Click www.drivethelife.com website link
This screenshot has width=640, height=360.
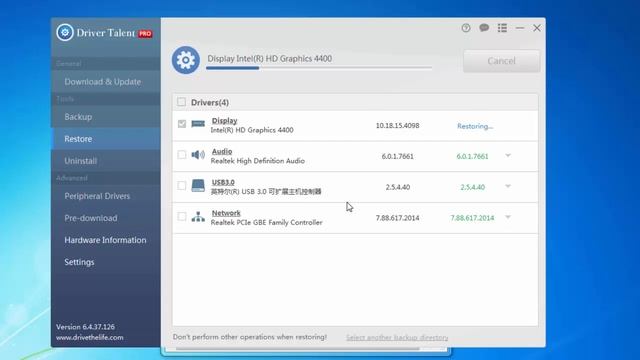point(90,338)
